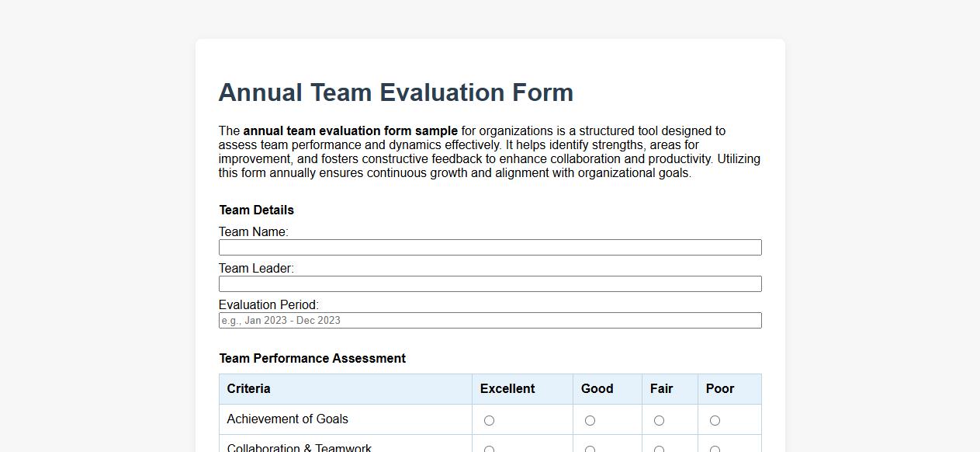Click the Excellent column header
980x452 pixels.
[507, 388]
